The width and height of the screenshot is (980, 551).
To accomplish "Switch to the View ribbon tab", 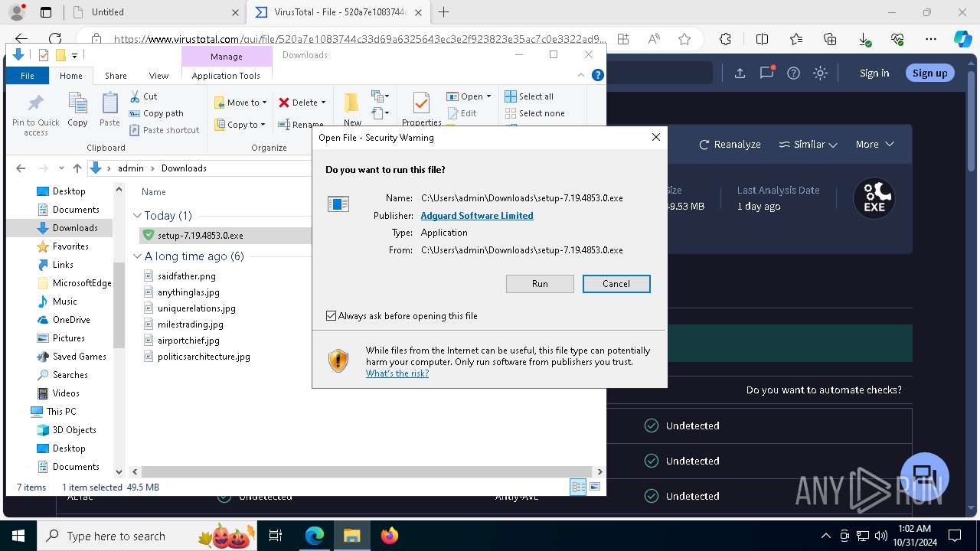I will click(x=158, y=76).
